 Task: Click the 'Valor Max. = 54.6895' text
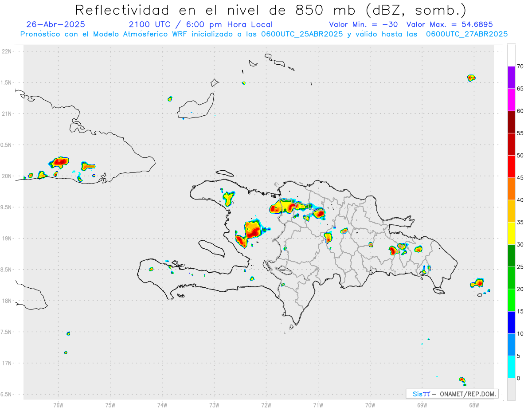(450, 24)
